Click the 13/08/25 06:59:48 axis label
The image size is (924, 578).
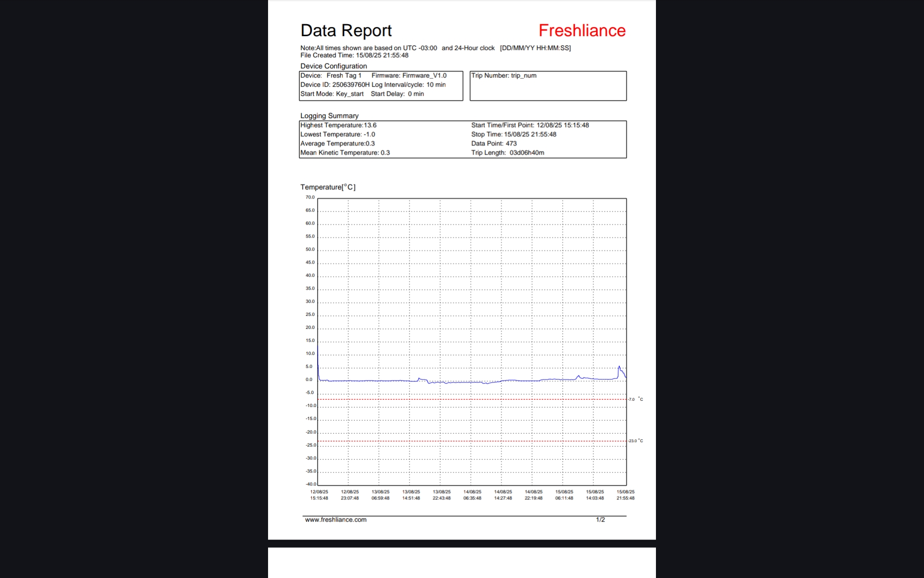[380, 495]
